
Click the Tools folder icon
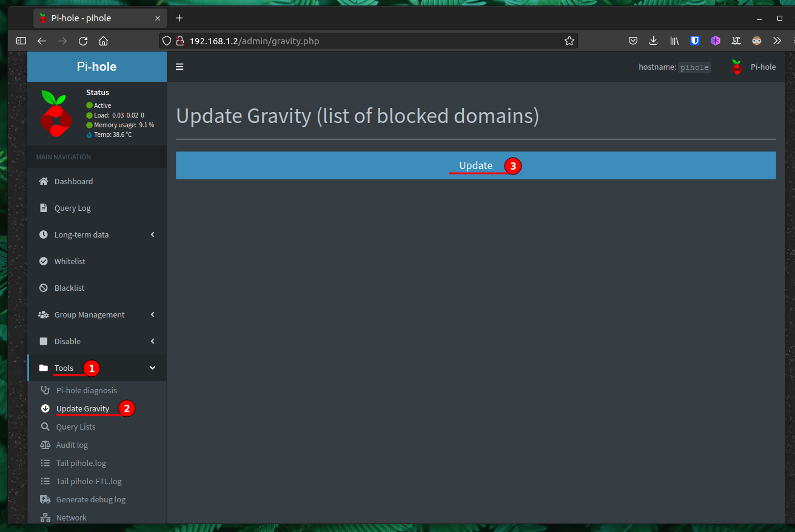tap(43, 368)
